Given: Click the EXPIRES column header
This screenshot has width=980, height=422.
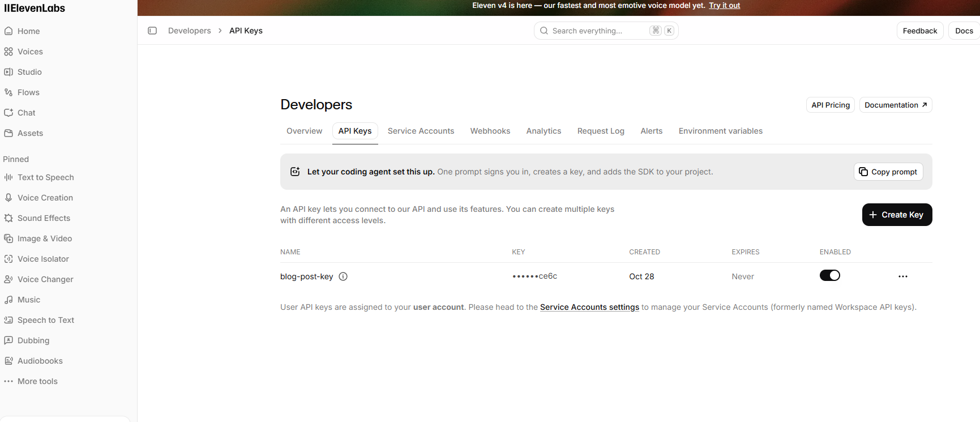Looking at the screenshot, I should [746, 252].
